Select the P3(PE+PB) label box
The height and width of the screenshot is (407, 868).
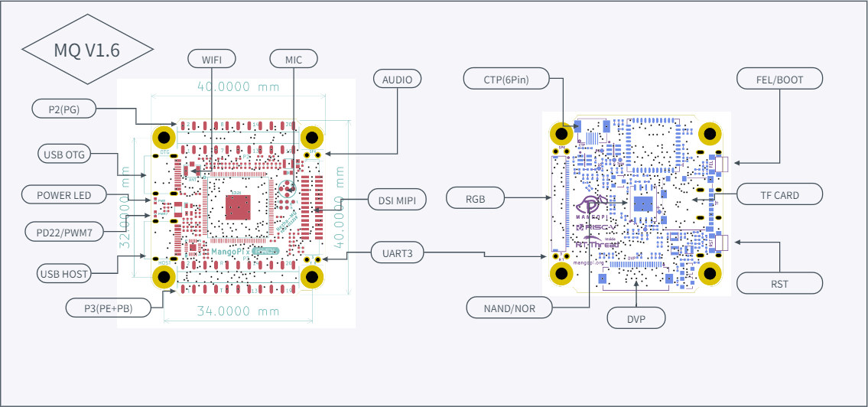108,308
